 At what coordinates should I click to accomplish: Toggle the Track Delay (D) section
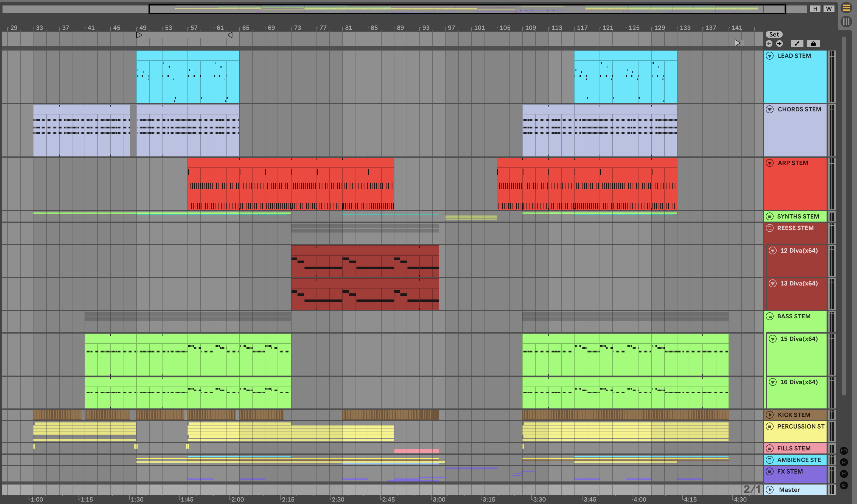(x=844, y=485)
